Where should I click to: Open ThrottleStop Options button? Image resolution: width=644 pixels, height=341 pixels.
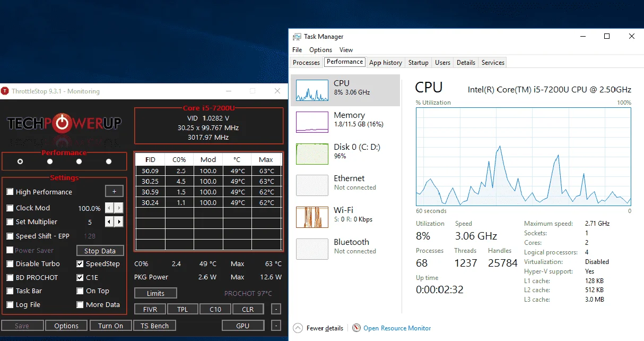66,326
